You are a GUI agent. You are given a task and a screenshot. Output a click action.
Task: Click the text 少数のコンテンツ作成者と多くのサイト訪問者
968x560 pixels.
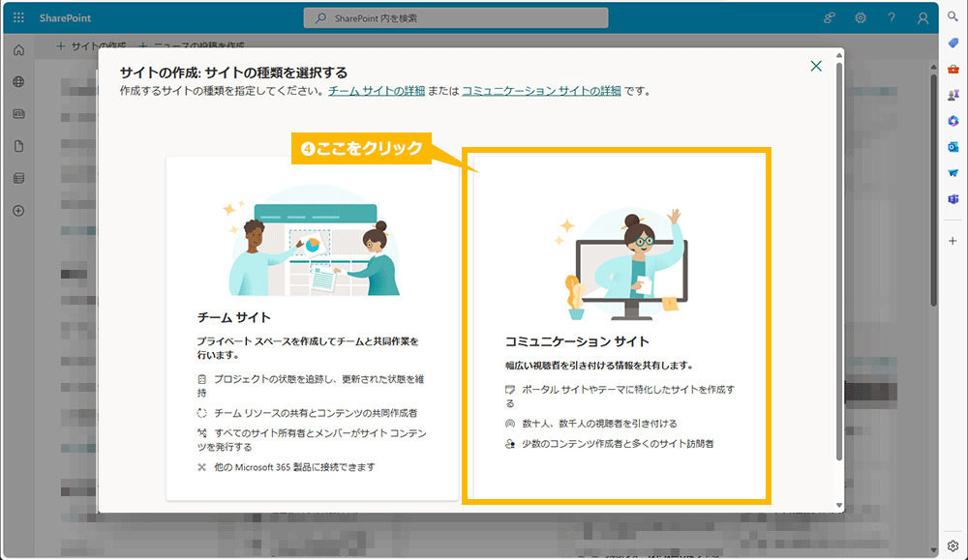click(x=618, y=443)
